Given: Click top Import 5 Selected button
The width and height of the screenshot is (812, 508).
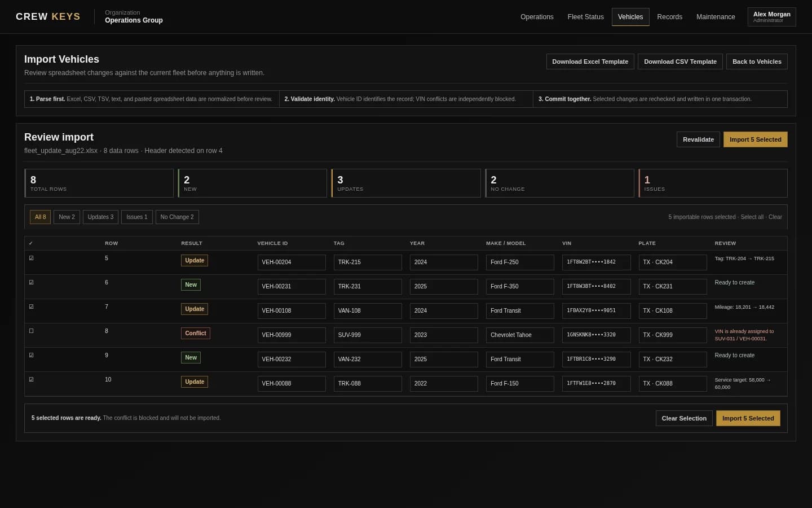Looking at the screenshot, I should click(x=755, y=139).
